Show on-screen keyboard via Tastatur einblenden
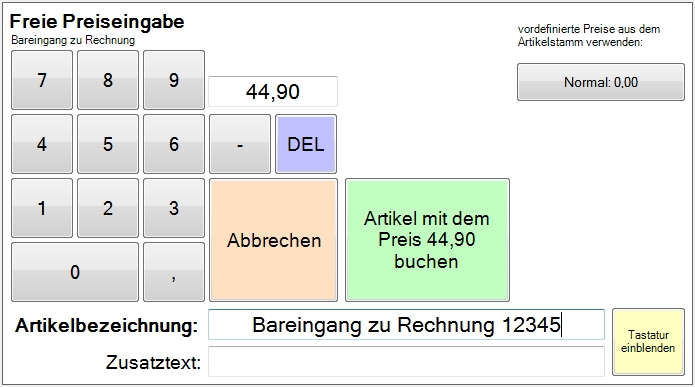Image resolution: width=695 pixels, height=387 pixels. click(x=648, y=342)
